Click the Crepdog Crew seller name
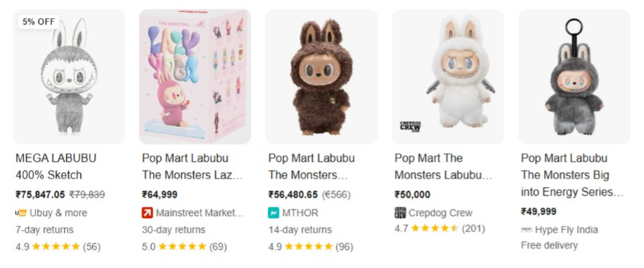The image size is (644, 268). coord(440,213)
